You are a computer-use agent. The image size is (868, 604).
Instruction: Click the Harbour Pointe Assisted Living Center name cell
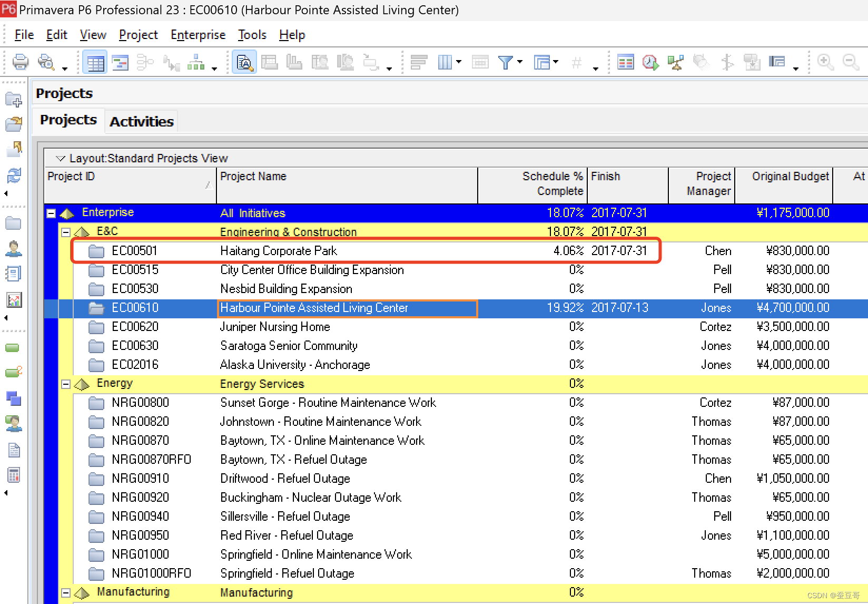click(347, 308)
